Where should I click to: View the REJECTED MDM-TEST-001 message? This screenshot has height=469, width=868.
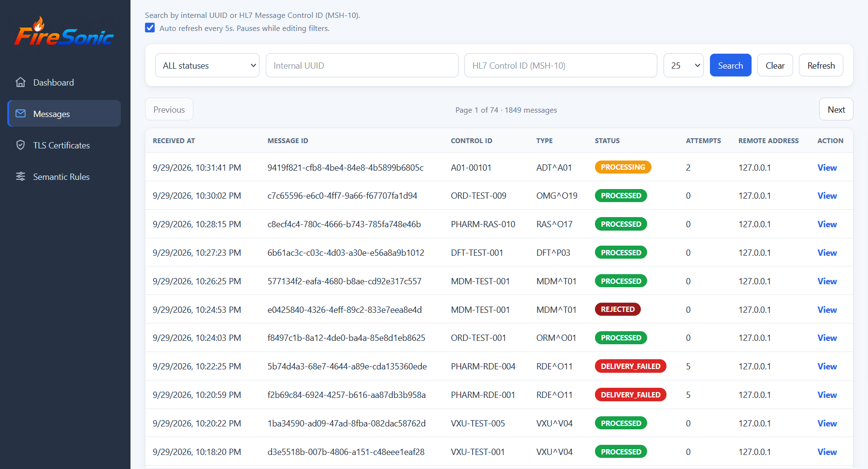tap(827, 309)
